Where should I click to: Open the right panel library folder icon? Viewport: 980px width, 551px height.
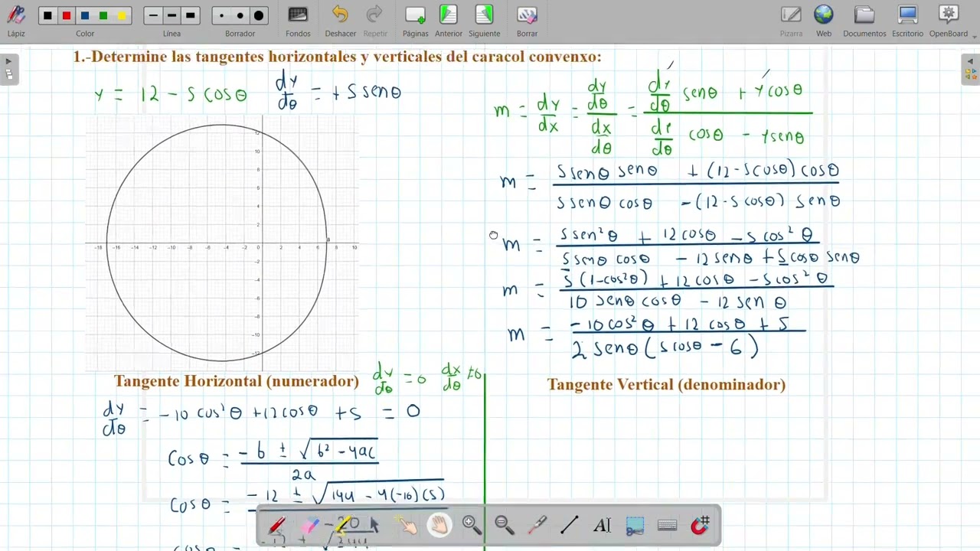971,74
